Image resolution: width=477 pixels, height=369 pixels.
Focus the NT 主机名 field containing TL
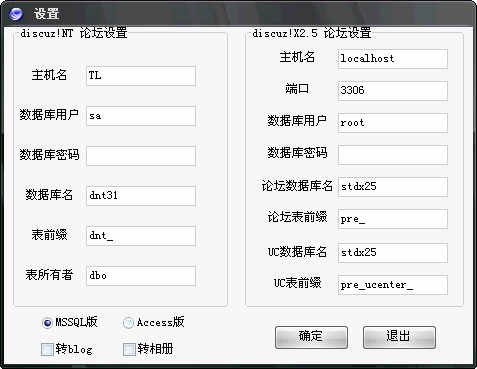click(x=141, y=76)
